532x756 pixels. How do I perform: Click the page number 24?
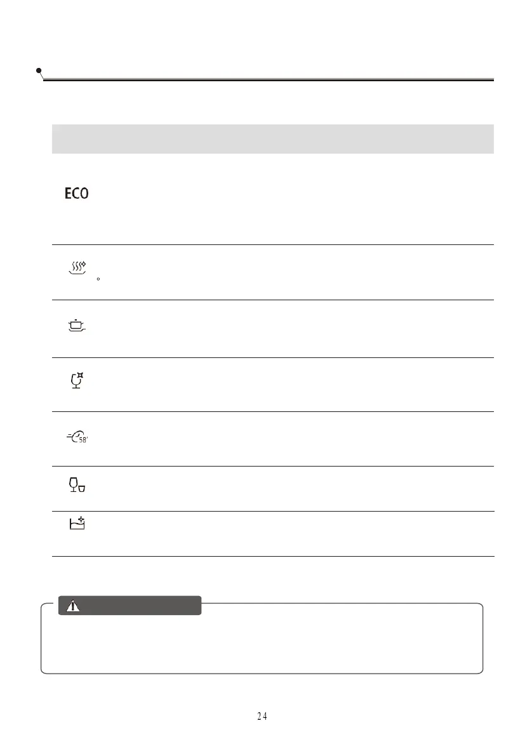[x=262, y=716]
